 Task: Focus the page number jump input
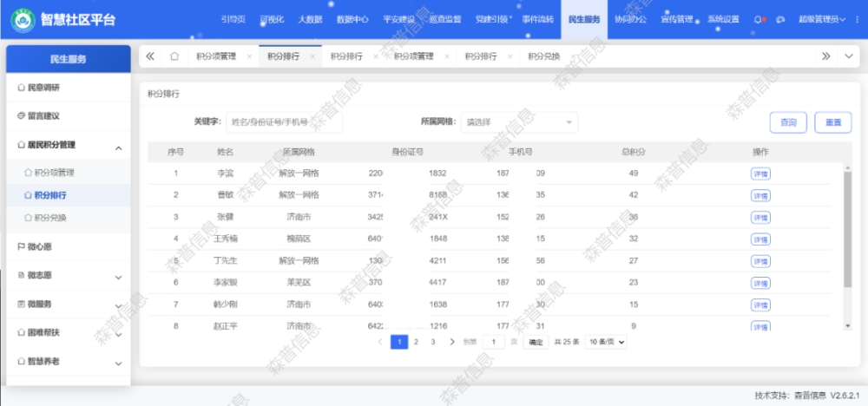(493, 342)
